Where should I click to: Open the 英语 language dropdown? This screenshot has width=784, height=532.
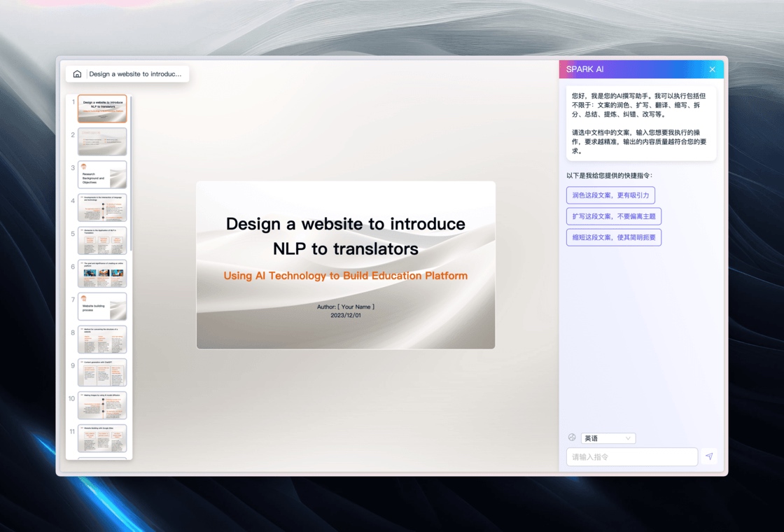608,438
